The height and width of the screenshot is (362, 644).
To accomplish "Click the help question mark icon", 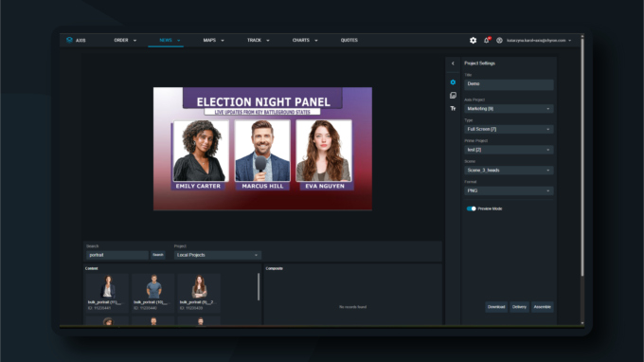I will [499, 40].
